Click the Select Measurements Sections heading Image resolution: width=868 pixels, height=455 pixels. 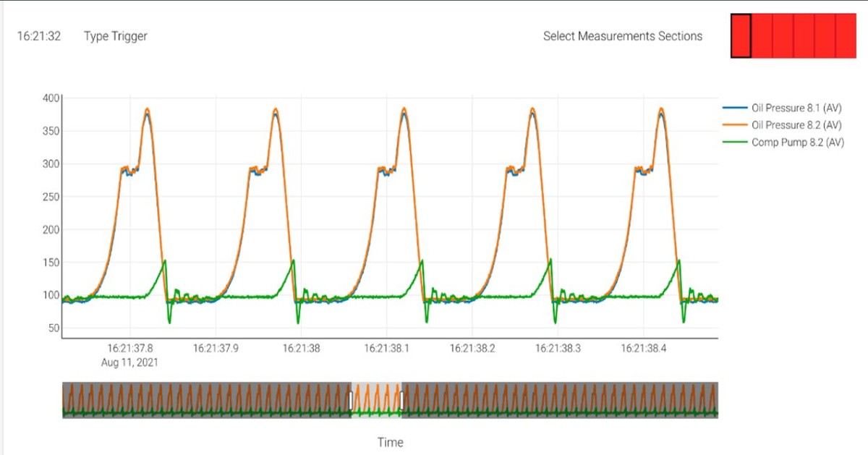click(624, 35)
